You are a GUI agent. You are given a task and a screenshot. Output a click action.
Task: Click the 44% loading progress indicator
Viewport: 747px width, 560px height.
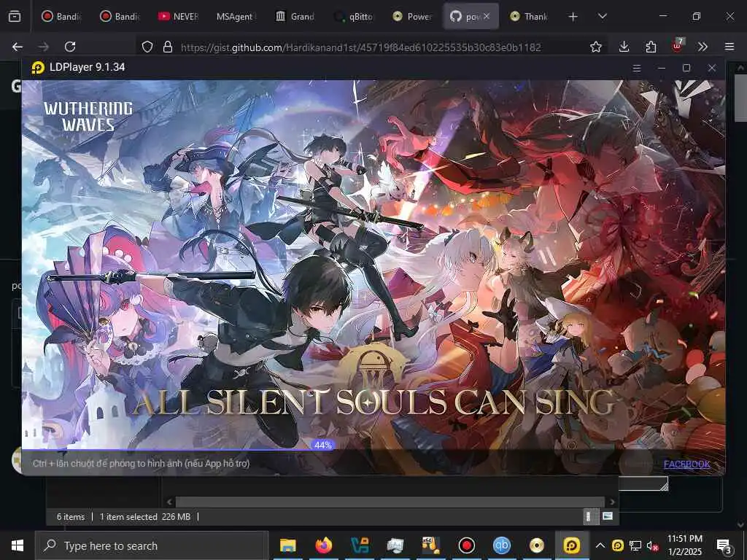(x=322, y=446)
